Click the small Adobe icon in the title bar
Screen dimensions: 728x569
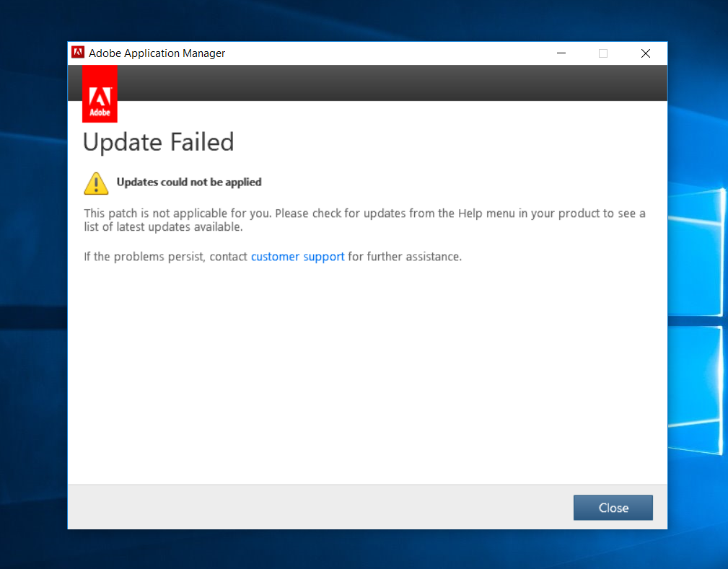78,53
